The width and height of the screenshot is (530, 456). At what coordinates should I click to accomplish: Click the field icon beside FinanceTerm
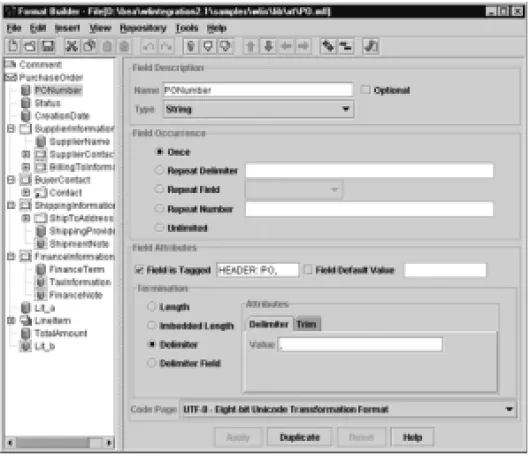(41, 269)
